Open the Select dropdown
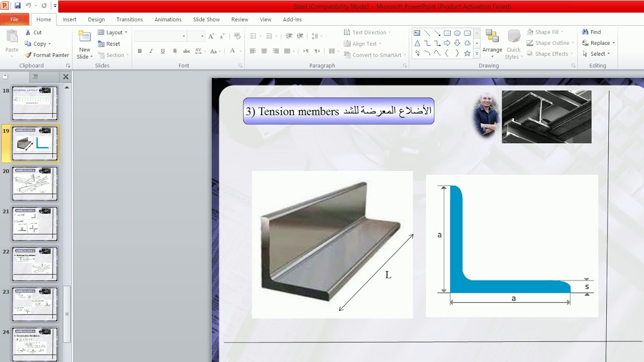 [596, 54]
